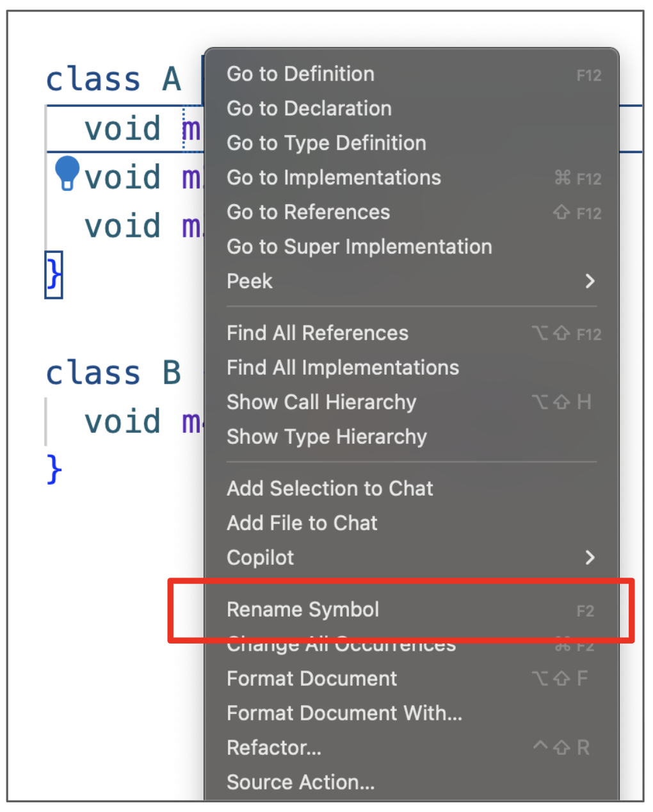Show Call Hierarchy from context menu

click(x=321, y=403)
